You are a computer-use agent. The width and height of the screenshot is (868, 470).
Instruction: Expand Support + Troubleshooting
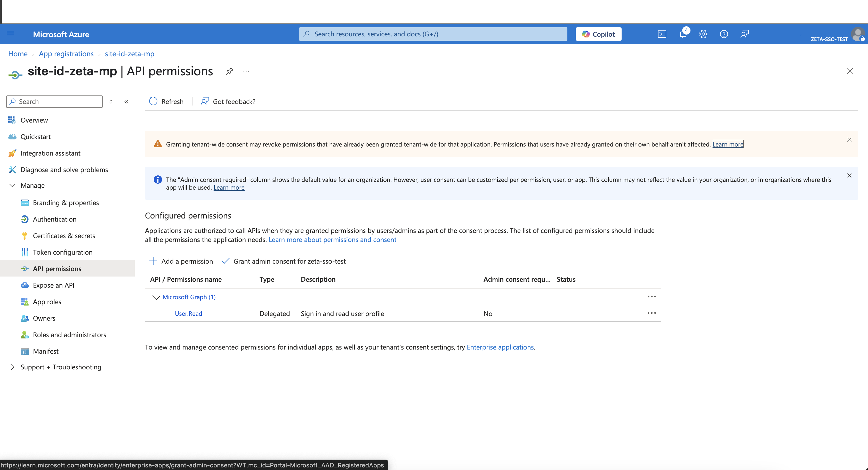pyautogui.click(x=12, y=367)
